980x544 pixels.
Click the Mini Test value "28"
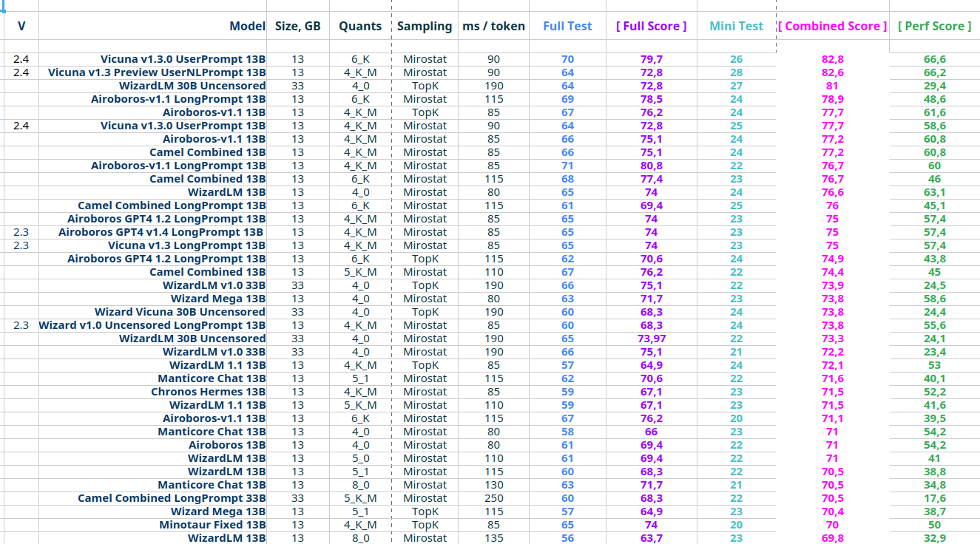[x=736, y=72]
